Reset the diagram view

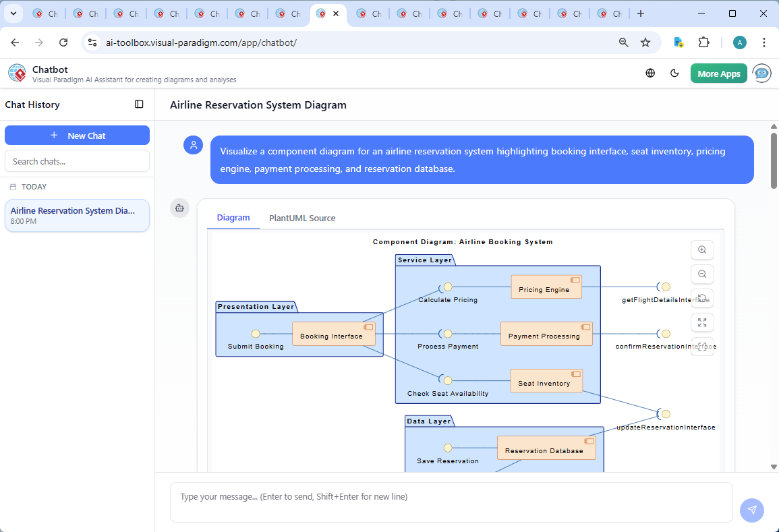(702, 298)
